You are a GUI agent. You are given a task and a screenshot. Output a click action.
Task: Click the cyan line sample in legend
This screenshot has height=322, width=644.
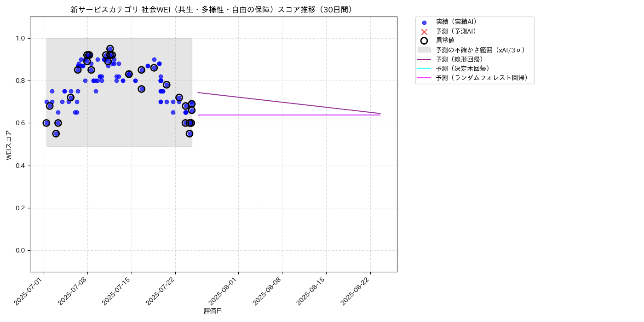click(x=424, y=69)
